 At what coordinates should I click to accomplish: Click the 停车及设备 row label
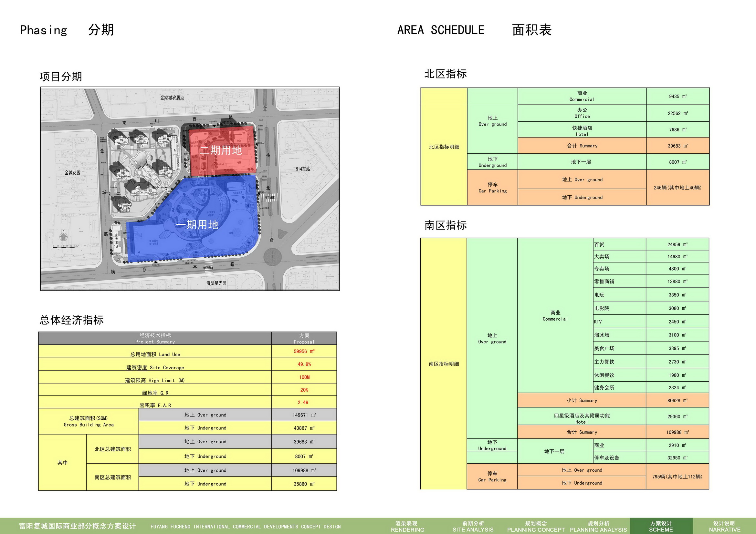pyautogui.click(x=606, y=458)
